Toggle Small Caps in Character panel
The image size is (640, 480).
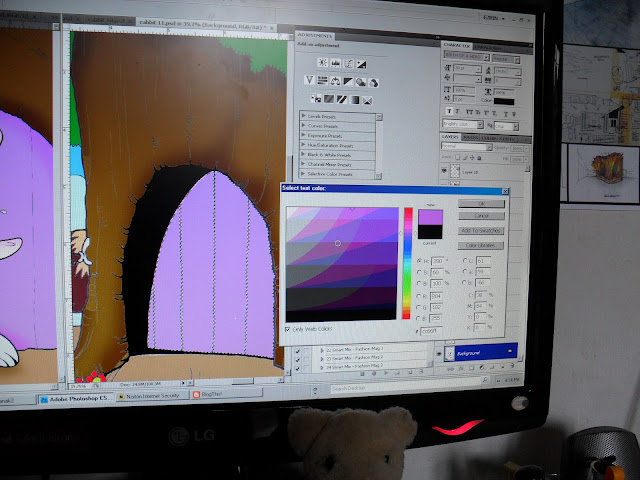(478, 112)
